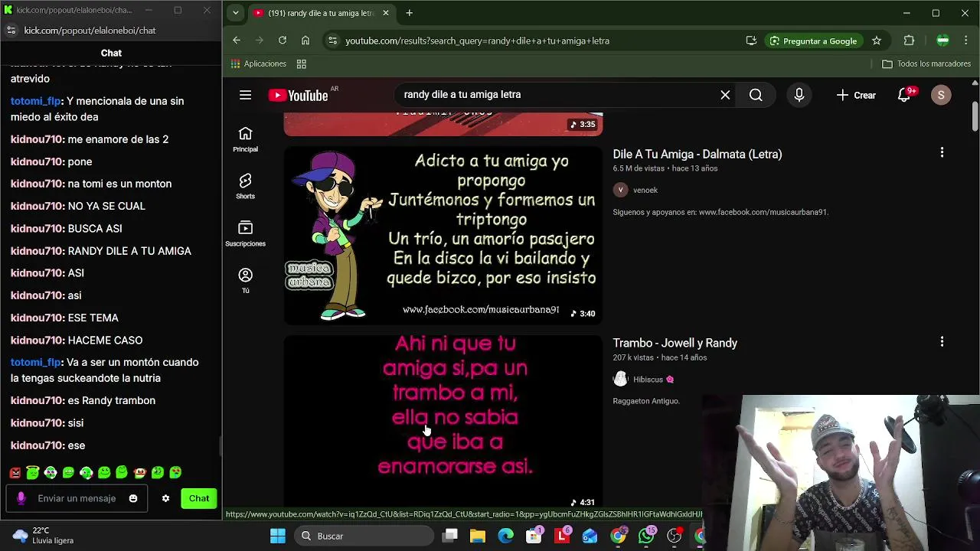Open the Tú section in the sidebar

[x=245, y=280]
